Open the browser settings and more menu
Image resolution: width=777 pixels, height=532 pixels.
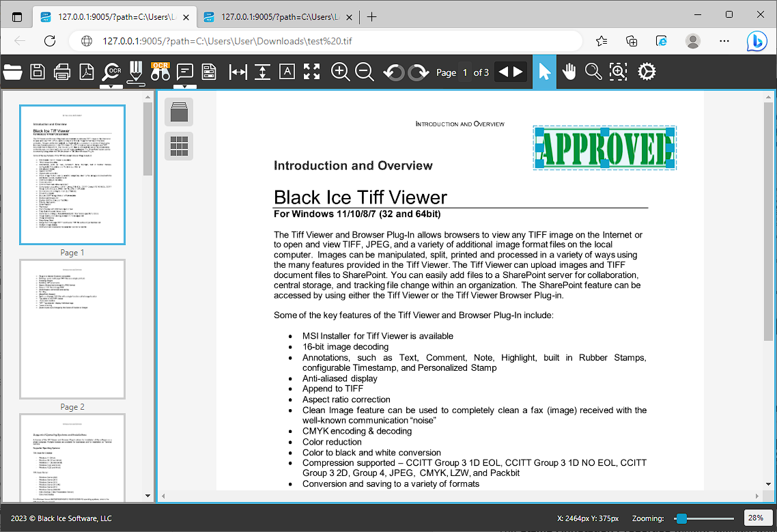coord(724,41)
